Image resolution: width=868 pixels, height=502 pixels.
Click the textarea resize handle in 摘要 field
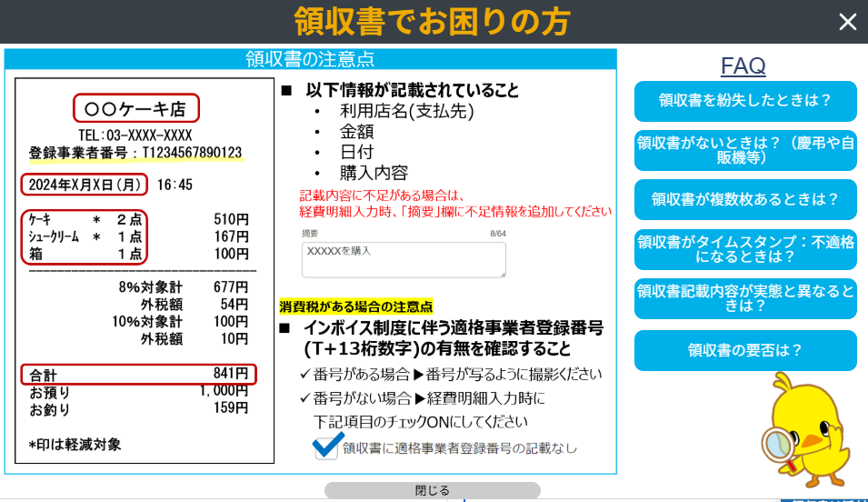pos(502,273)
